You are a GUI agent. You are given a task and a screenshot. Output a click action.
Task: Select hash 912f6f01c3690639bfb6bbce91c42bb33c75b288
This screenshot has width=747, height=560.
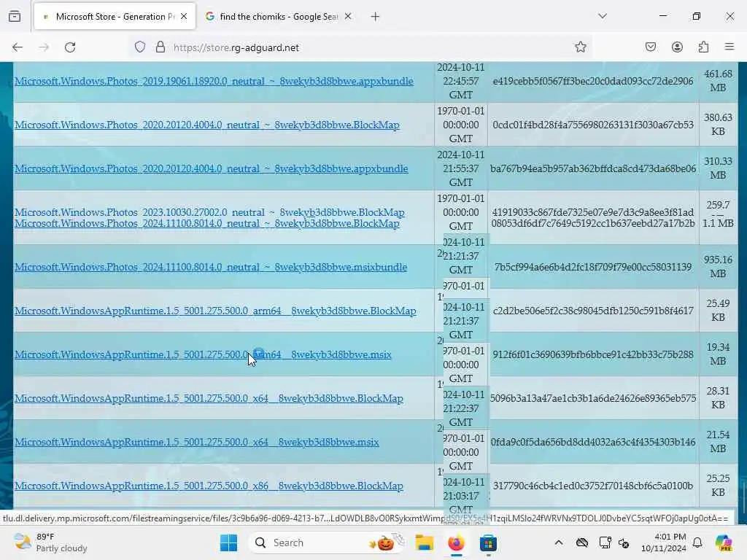592,355
